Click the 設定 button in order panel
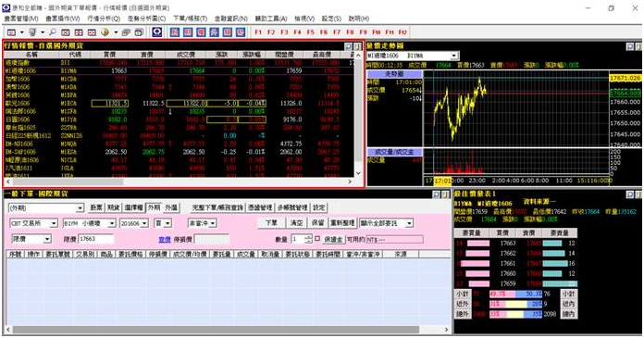Screen dimensions: 644x338 [x=318, y=207]
